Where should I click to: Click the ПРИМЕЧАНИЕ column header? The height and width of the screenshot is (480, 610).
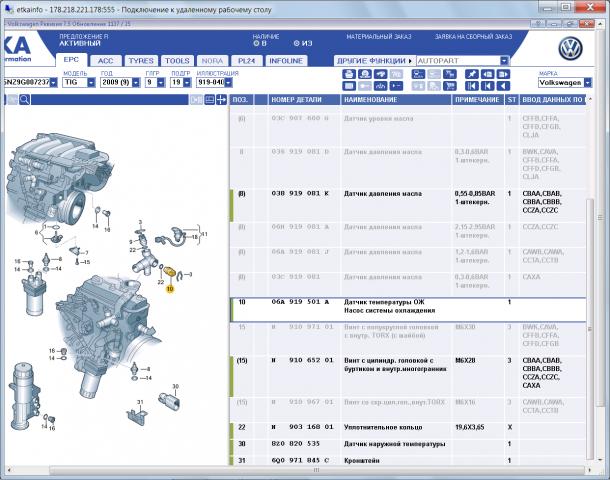click(x=477, y=100)
